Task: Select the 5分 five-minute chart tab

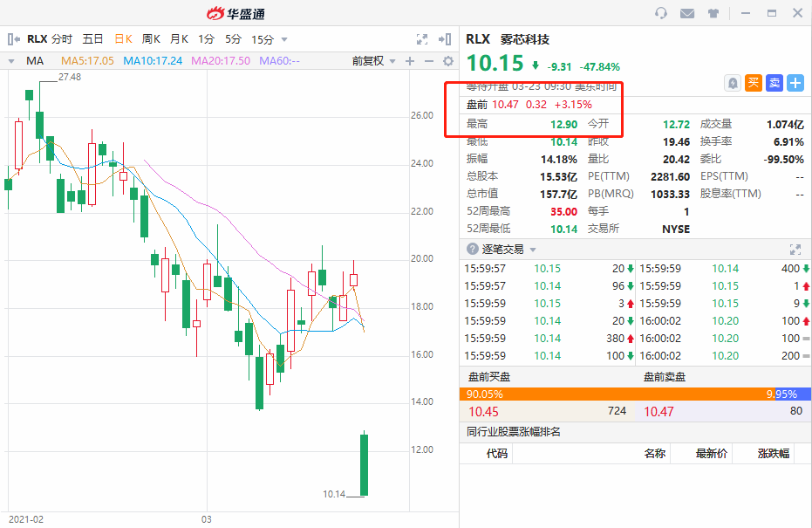Action: [x=233, y=39]
